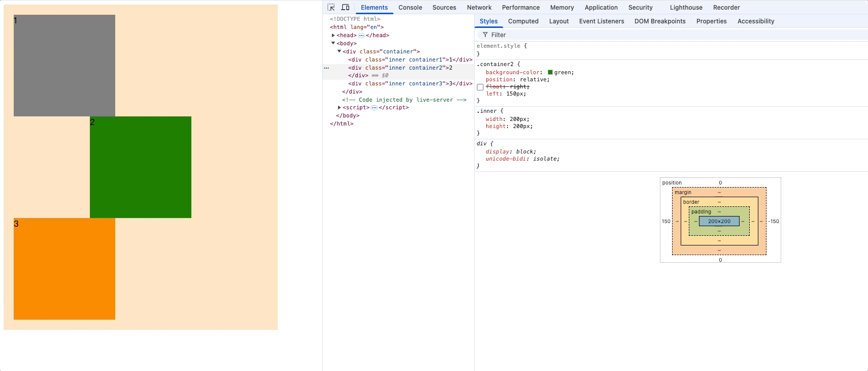This screenshot has height=371, width=868.
Task: Click the orange box labeled 3 on the page
Action: pyautogui.click(x=64, y=269)
